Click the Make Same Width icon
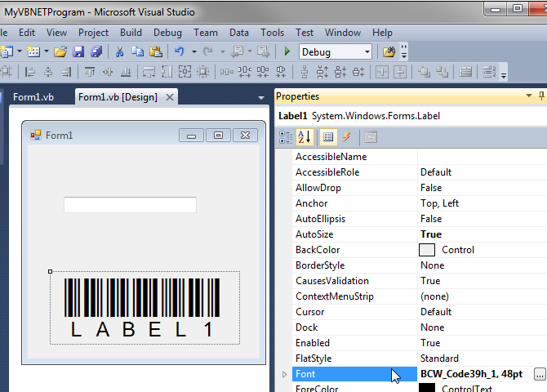547x392 pixels. point(149,72)
